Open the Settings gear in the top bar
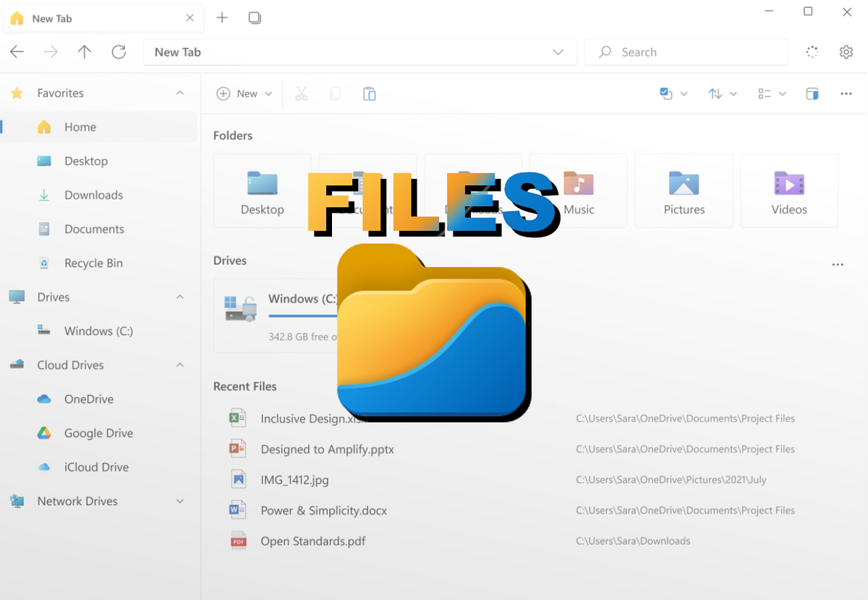The height and width of the screenshot is (600, 868). click(846, 51)
